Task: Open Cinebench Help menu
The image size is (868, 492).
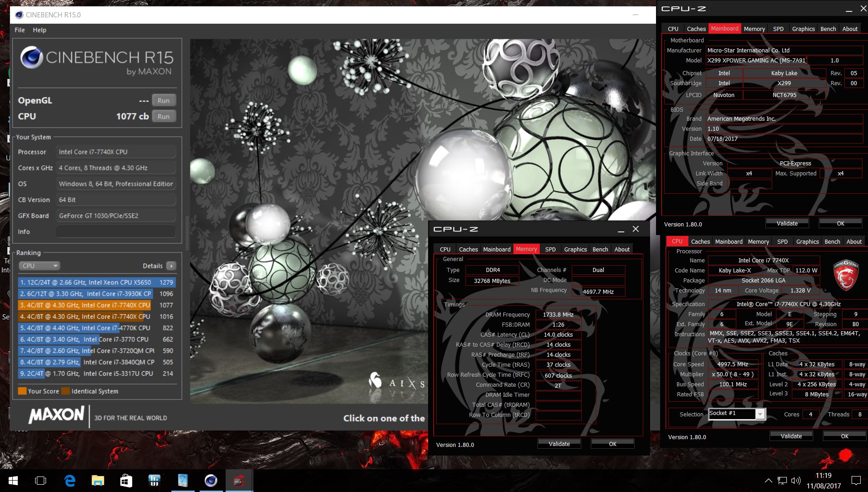Action: pyautogui.click(x=39, y=30)
